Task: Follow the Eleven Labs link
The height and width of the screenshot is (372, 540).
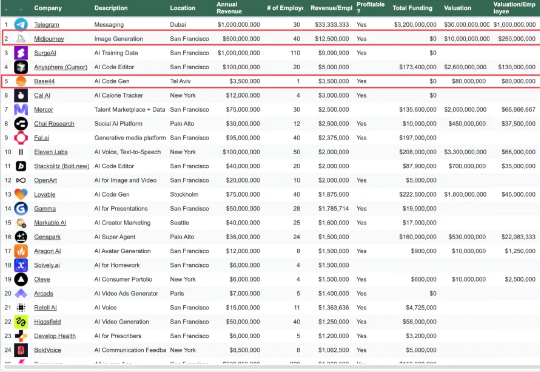Action: 51,152
